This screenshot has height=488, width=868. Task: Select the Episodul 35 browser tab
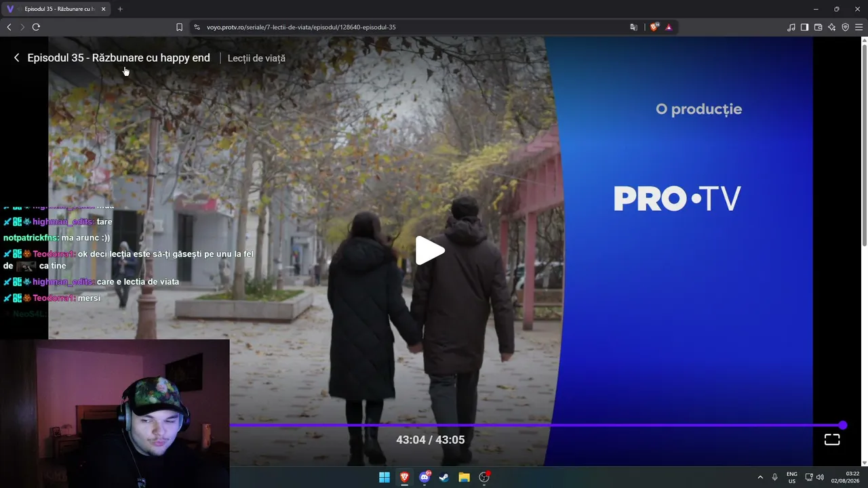click(x=57, y=9)
